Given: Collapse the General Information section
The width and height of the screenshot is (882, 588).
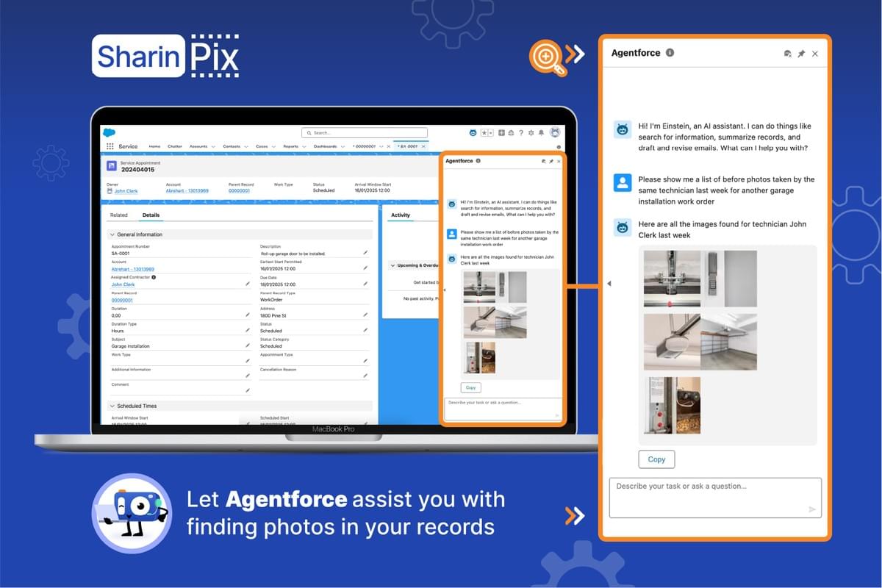Looking at the screenshot, I should pyautogui.click(x=112, y=234).
